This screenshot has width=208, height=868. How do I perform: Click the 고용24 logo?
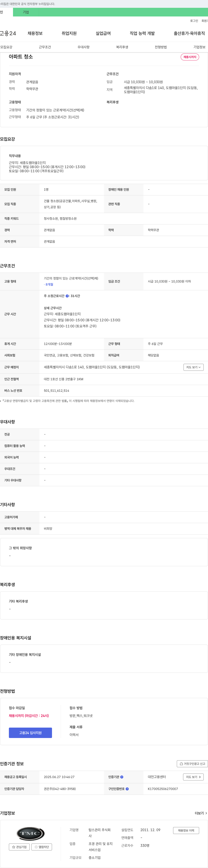pyautogui.click(x=8, y=33)
